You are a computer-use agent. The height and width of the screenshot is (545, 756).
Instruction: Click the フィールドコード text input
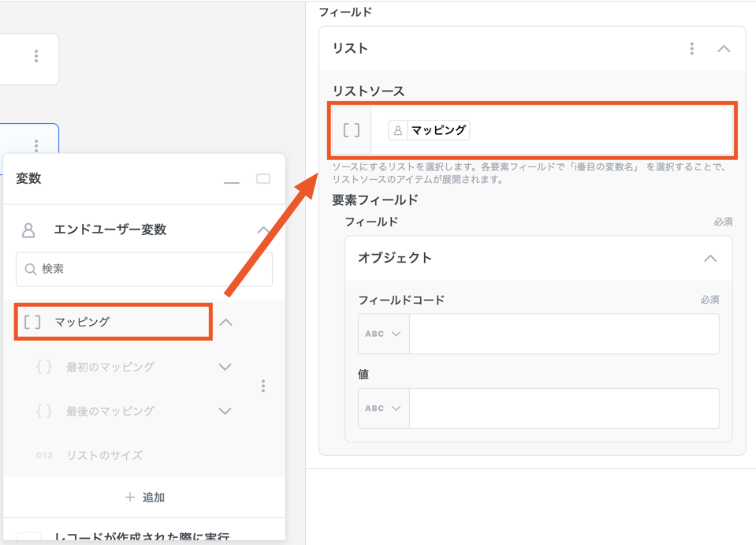pyautogui.click(x=563, y=334)
